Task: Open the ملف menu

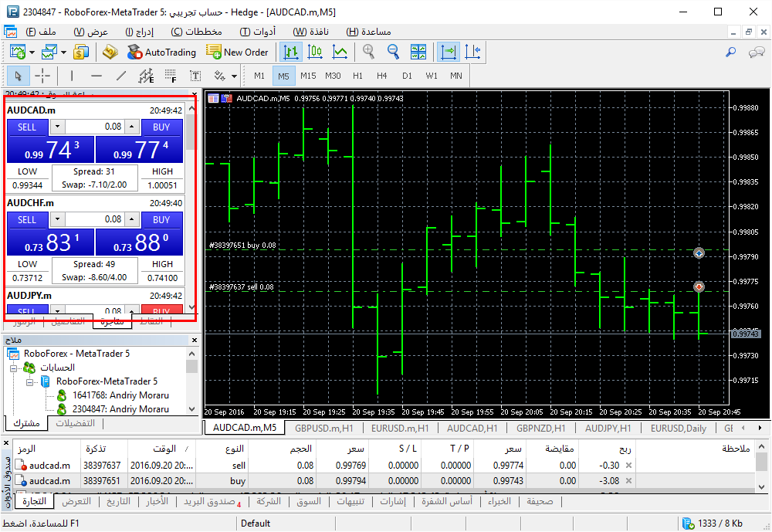Action: pos(41,32)
